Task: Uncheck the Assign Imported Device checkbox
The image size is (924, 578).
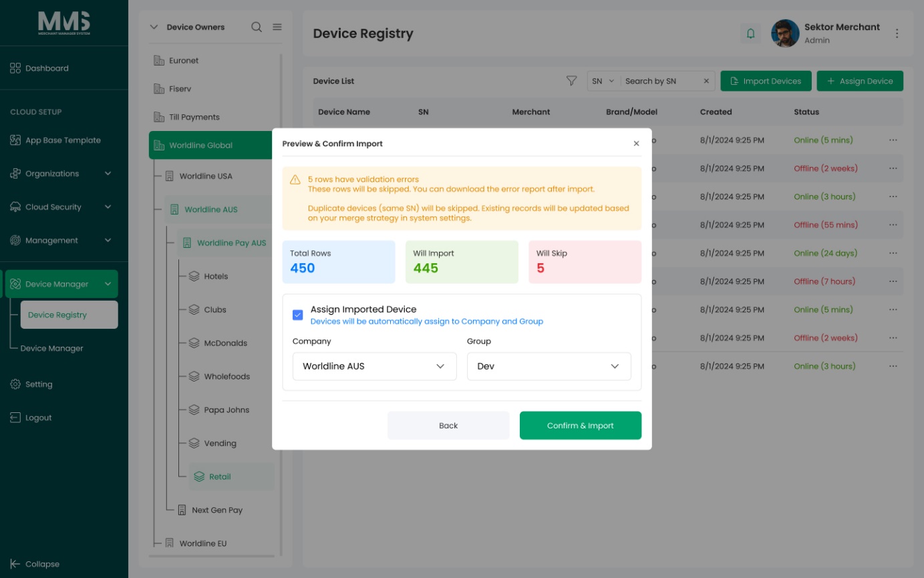Action: [298, 315]
